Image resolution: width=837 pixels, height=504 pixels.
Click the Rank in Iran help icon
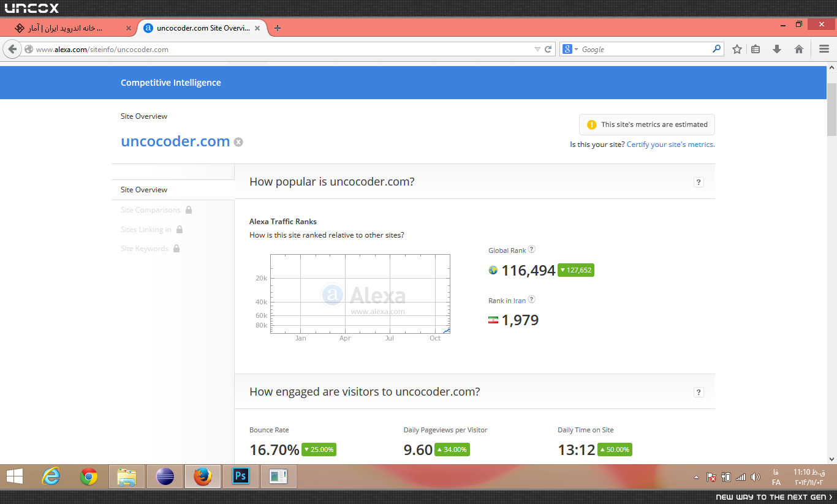532,299
